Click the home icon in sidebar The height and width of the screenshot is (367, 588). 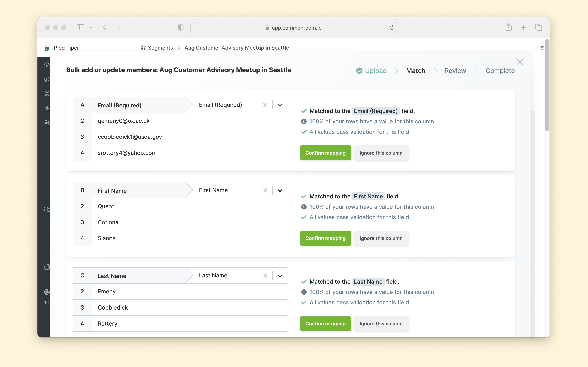pos(47,65)
